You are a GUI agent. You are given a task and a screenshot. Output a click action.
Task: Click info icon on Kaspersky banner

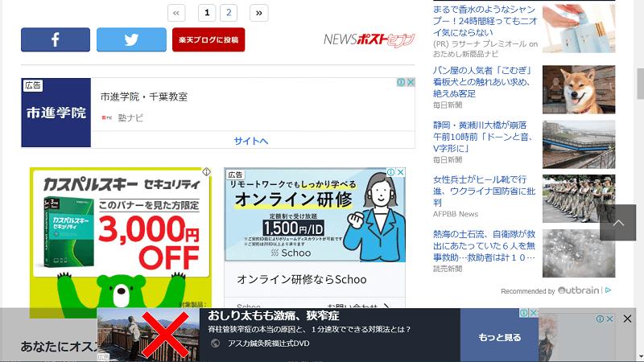point(206,172)
